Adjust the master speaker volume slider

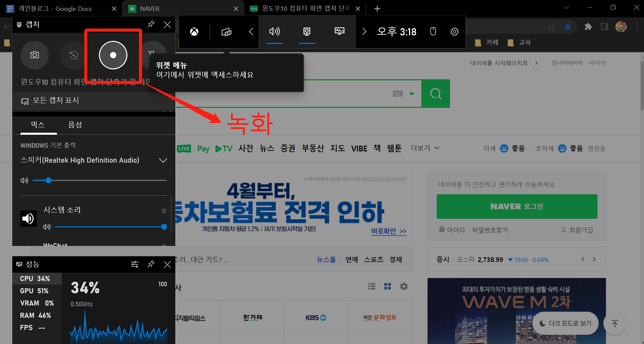click(x=100, y=180)
